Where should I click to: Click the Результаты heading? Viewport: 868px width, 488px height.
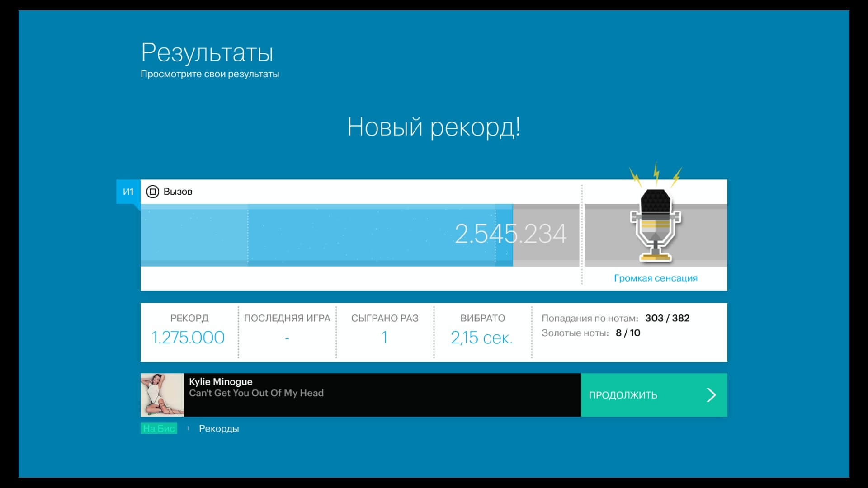pos(207,53)
